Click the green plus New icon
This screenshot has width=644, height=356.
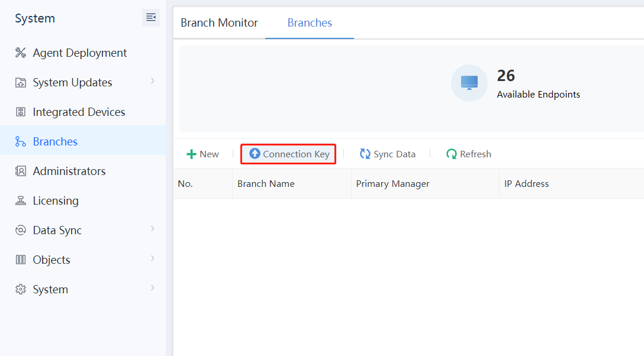(x=191, y=154)
